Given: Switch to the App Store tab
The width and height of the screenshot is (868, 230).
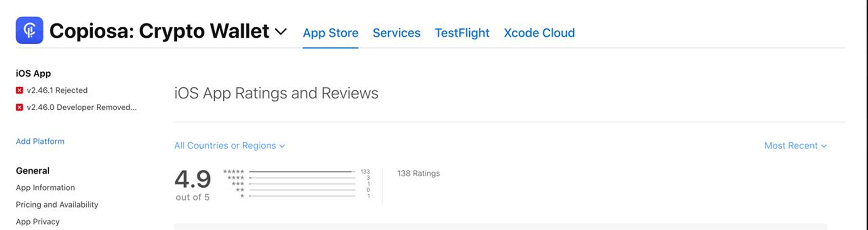Looking at the screenshot, I should tap(330, 33).
